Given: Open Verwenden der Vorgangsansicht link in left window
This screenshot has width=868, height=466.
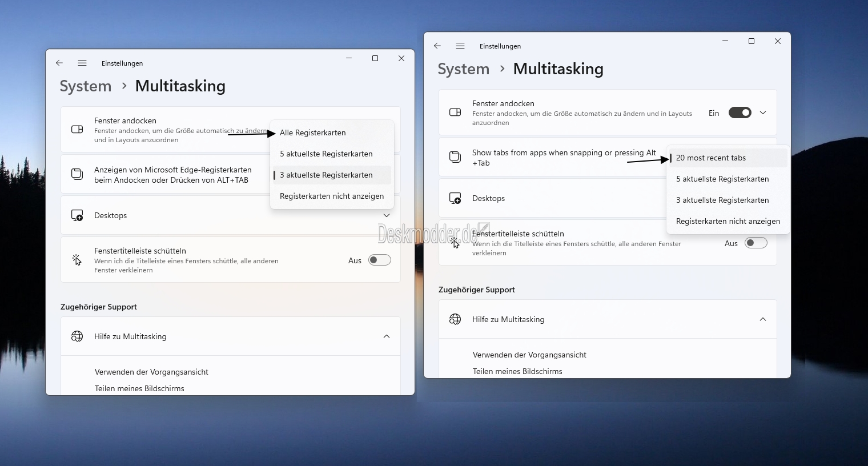Looking at the screenshot, I should [x=151, y=372].
